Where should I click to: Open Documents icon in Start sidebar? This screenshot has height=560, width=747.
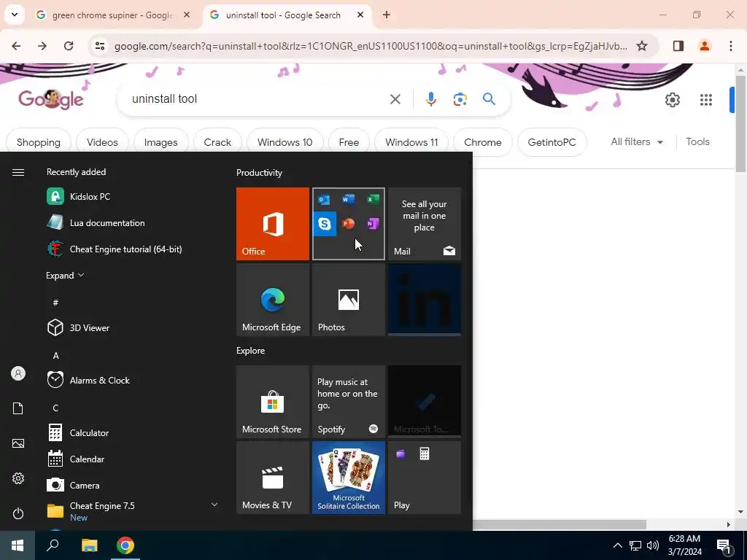point(18,408)
